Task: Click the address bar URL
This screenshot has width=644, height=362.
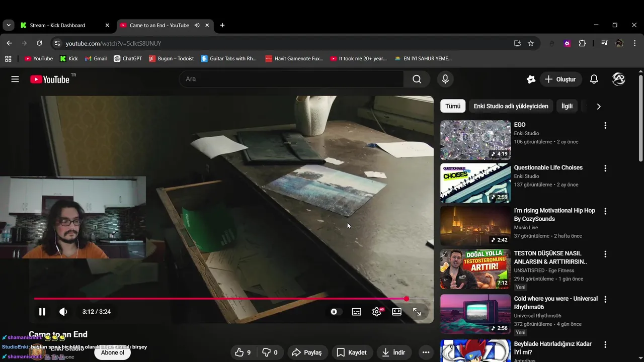Action: pyautogui.click(x=113, y=43)
